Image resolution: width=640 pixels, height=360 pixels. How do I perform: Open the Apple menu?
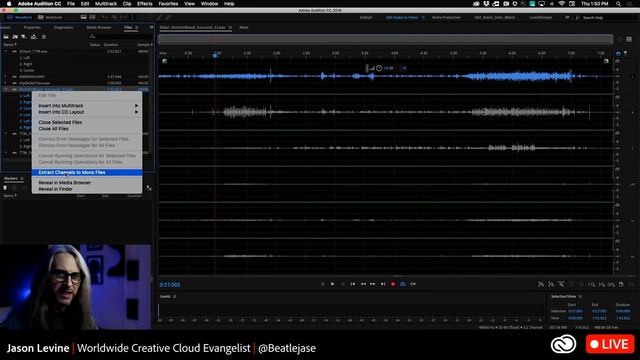9,4
